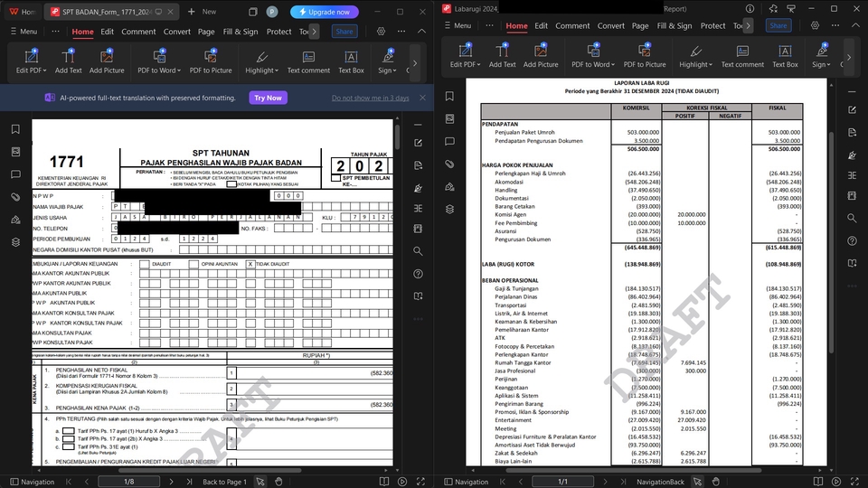Open Convert tab in right window
This screenshot has height=488, width=868.
(x=610, y=25)
